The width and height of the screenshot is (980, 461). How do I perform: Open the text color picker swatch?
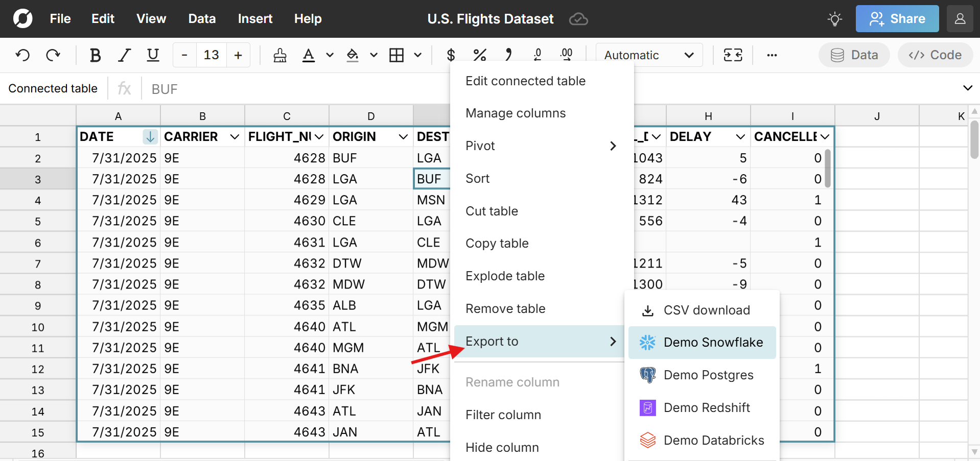coord(308,55)
